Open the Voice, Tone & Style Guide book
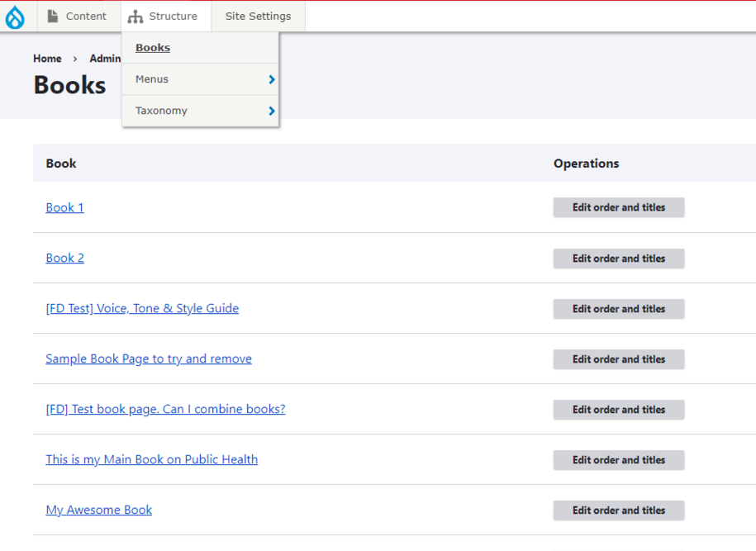 pyautogui.click(x=142, y=308)
